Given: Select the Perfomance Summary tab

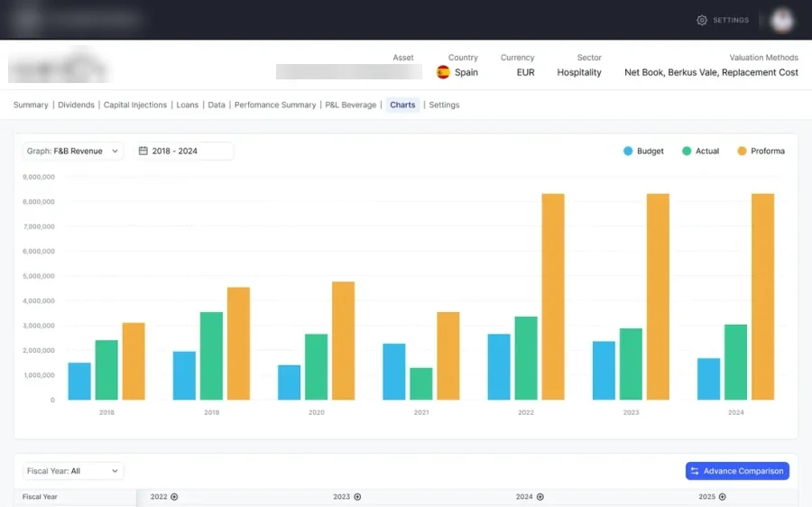Looking at the screenshot, I should click(275, 105).
